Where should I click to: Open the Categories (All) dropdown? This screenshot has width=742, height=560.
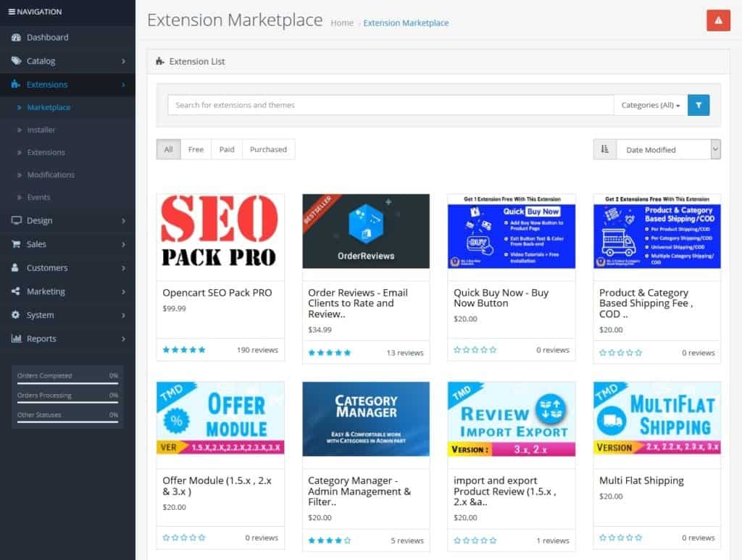point(651,105)
